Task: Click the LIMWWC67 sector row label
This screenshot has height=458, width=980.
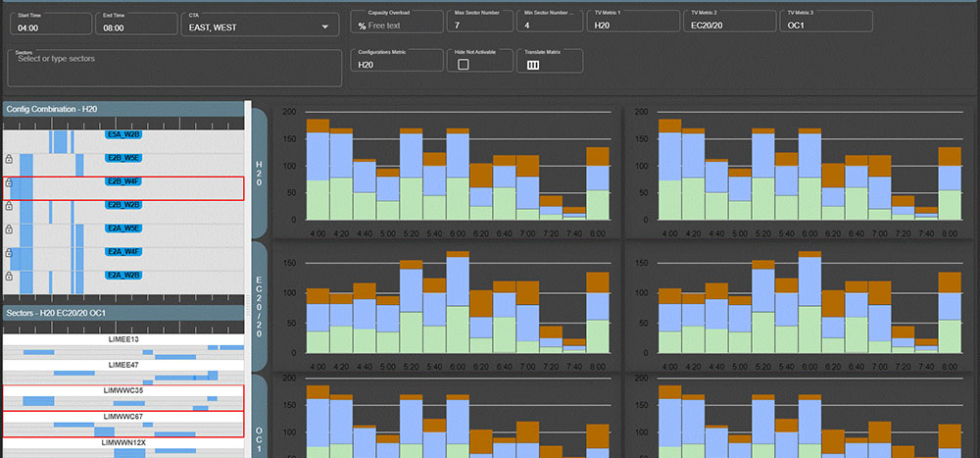Action: (x=123, y=416)
